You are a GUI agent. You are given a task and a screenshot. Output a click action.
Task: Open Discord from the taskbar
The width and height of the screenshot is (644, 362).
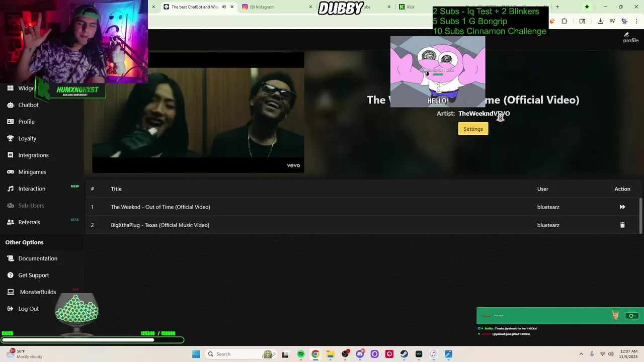point(360,354)
